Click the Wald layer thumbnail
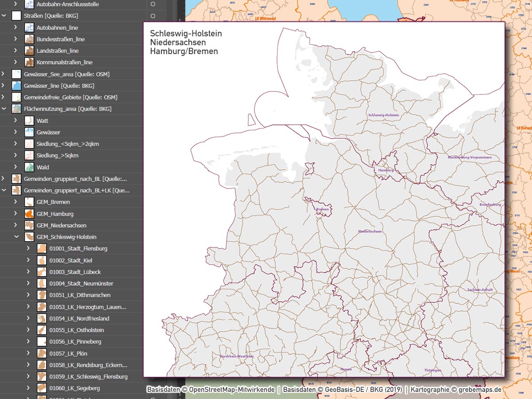Image resolution: width=532 pixels, height=399 pixels. tap(29, 167)
